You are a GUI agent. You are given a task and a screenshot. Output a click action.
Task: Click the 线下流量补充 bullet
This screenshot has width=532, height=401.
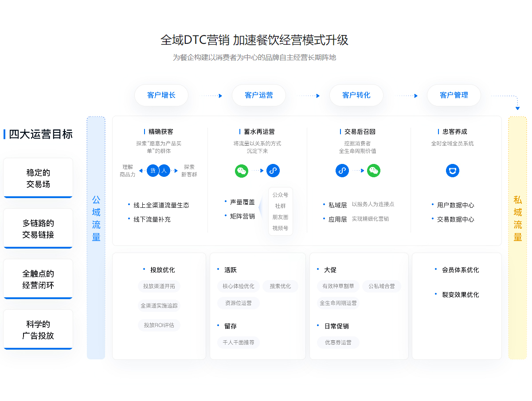click(152, 219)
